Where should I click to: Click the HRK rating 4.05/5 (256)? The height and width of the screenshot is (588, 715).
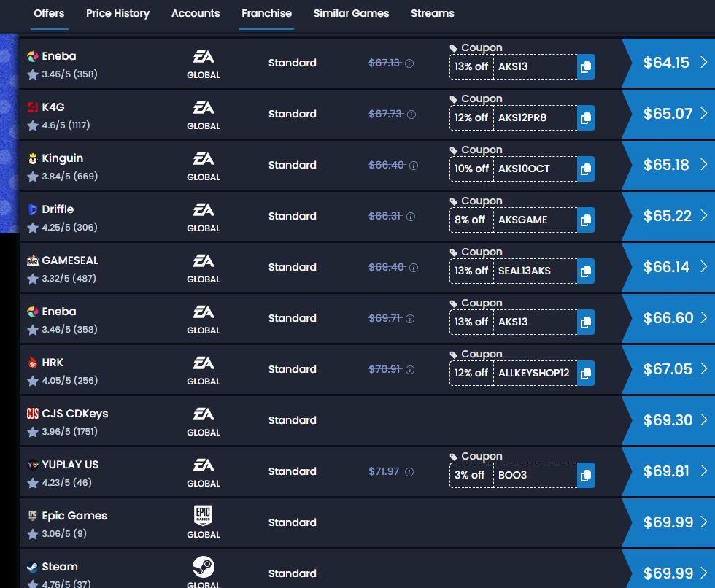coord(70,381)
